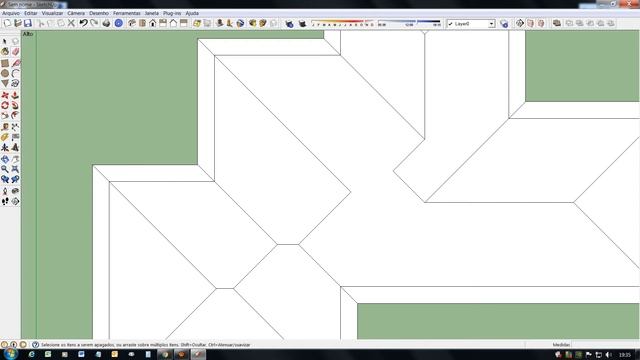
Task: Select the Text label tool
Action: click(x=15, y=137)
